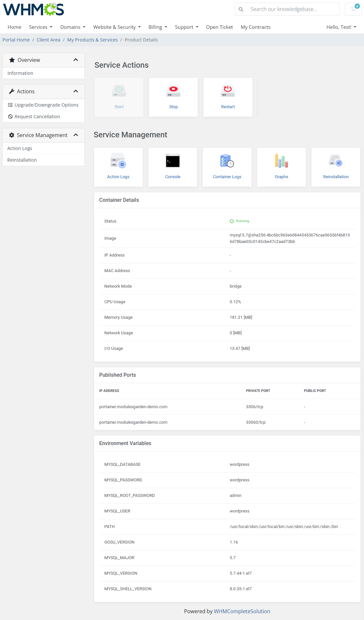Select My Contracts in the navigation bar
The image size is (364, 620).
coord(255,27)
